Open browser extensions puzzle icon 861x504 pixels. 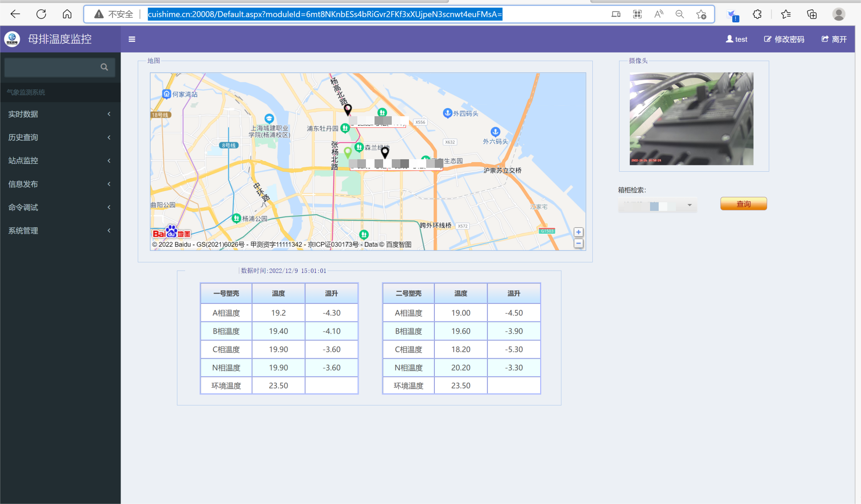point(757,14)
